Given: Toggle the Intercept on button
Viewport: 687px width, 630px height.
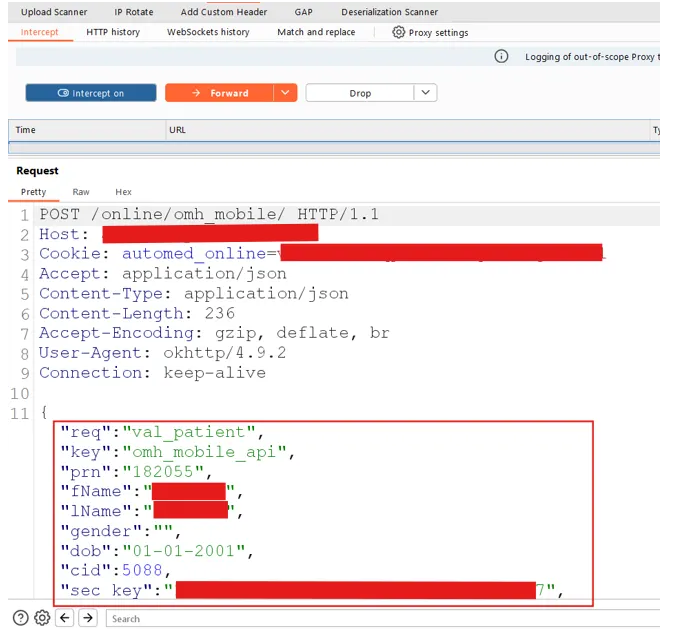Looking at the screenshot, I should [x=91, y=93].
